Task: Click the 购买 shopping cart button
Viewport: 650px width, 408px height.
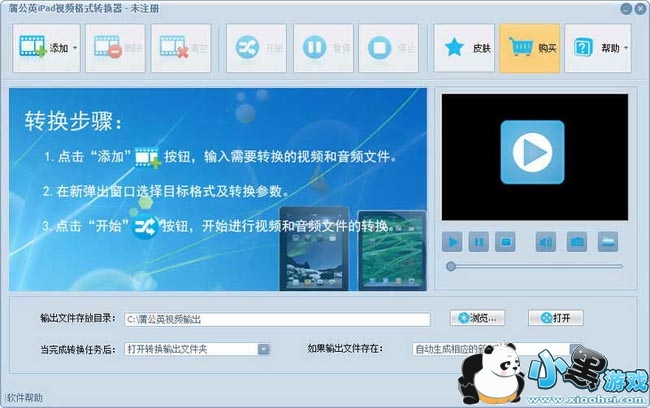Action: pyautogui.click(x=530, y=48)
